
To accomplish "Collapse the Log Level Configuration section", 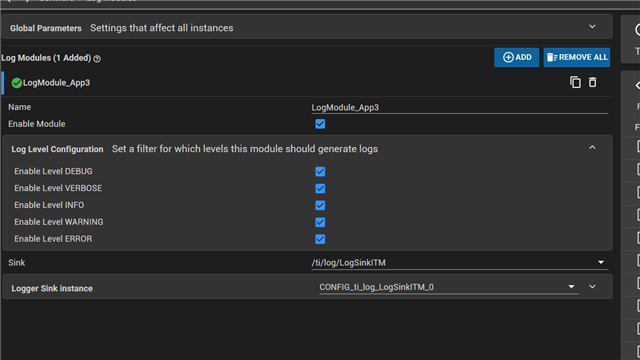I will 592,148.
